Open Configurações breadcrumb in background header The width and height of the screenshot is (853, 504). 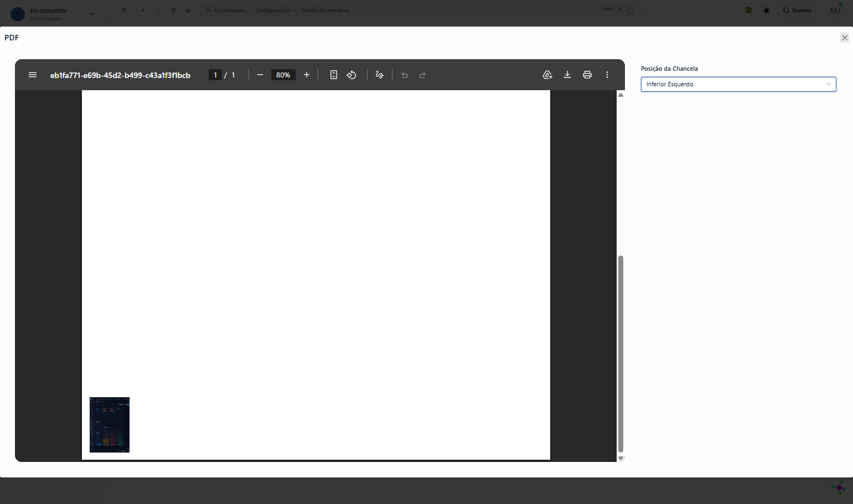[273, 10]
